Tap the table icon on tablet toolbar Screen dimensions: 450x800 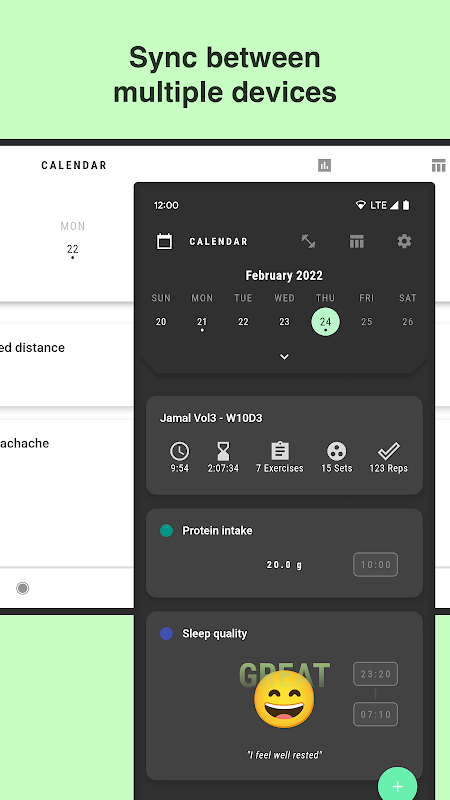pos(438,165)
